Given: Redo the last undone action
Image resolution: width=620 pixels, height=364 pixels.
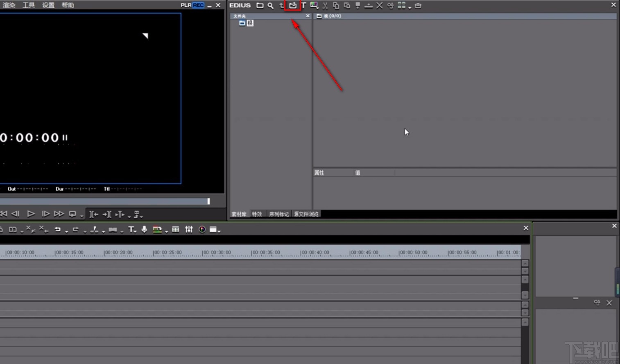Looking at the screenshot, I should [76, 229].
